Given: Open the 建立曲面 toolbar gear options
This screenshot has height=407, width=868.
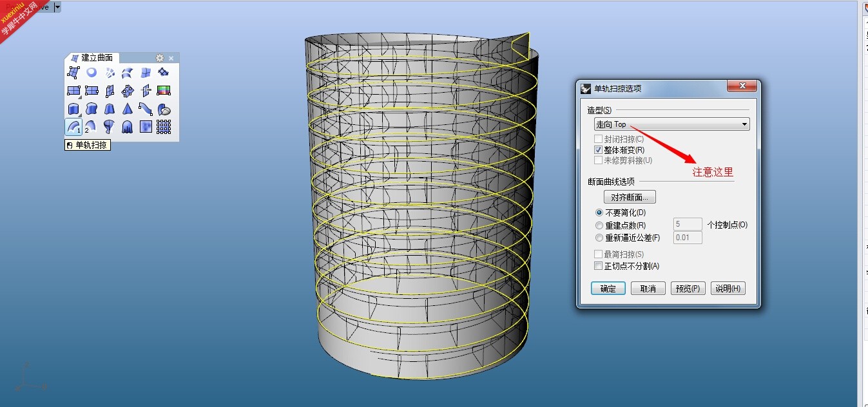Looking at the screenshot, I should pos(160,58).
